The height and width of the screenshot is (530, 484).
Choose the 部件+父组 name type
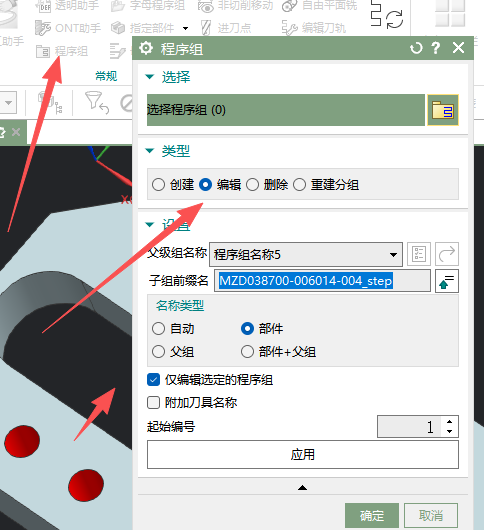247,352
